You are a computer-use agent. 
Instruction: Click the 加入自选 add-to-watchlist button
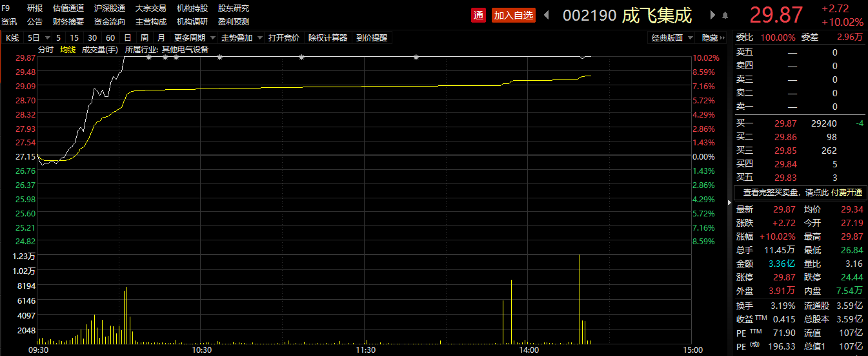coord(514,15)
